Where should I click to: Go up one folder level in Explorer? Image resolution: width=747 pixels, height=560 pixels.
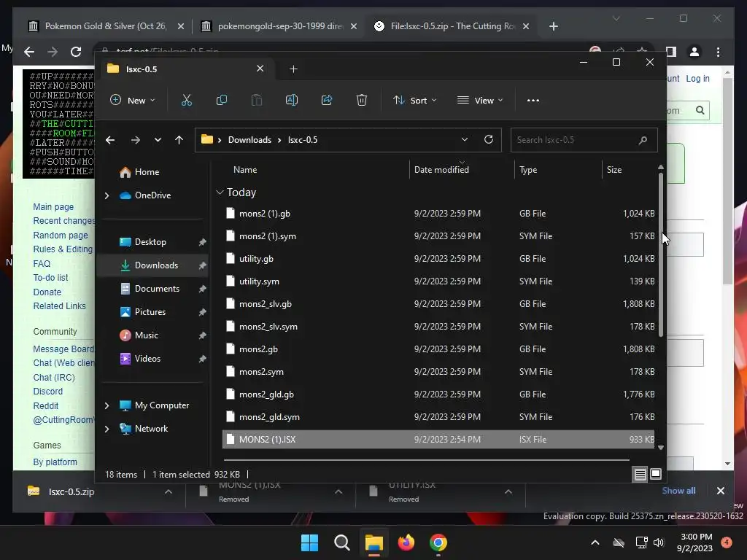click(x=179, y=140)
